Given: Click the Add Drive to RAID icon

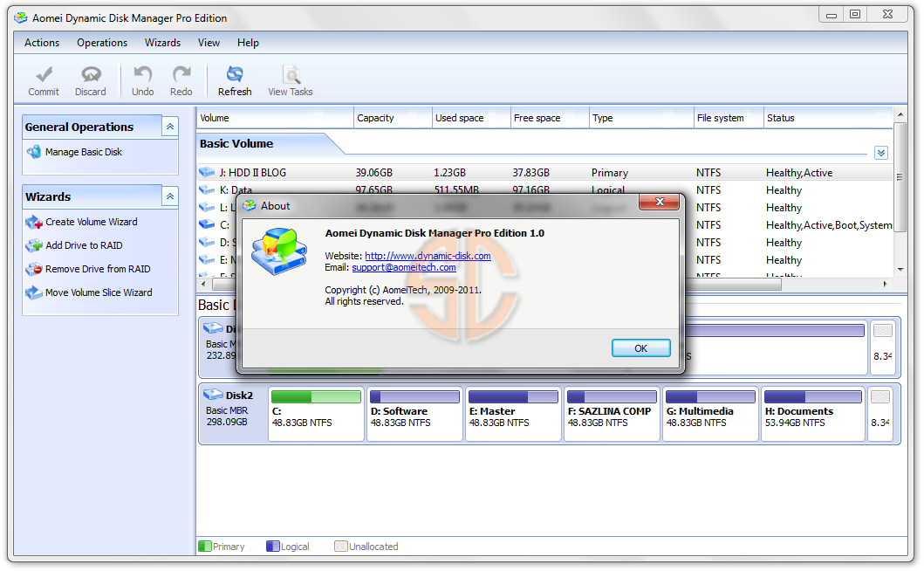Looking at the screenshot, I should pos(34,245).
